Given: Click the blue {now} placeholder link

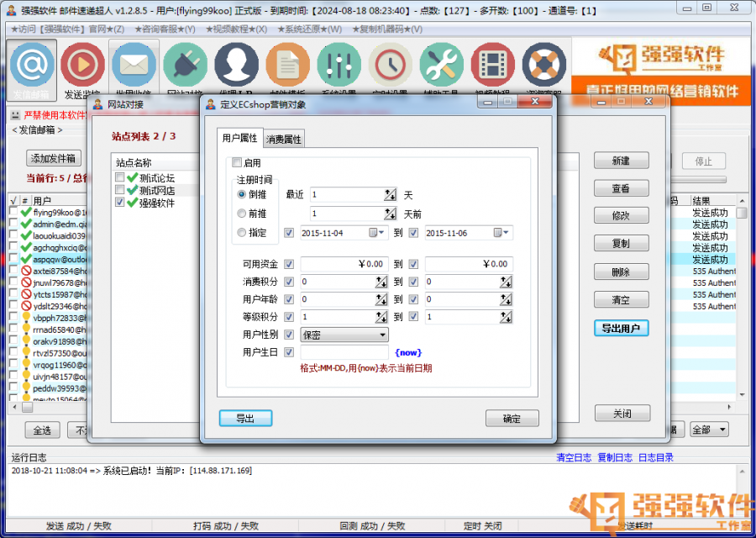Looking at the screenshot, I should (408, 353).
